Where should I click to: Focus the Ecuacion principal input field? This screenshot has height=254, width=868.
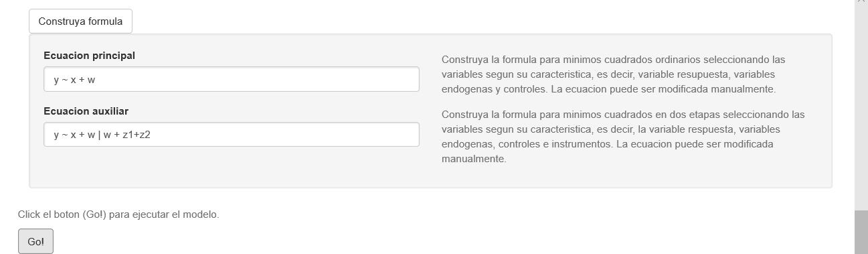(x=232, y=79)
